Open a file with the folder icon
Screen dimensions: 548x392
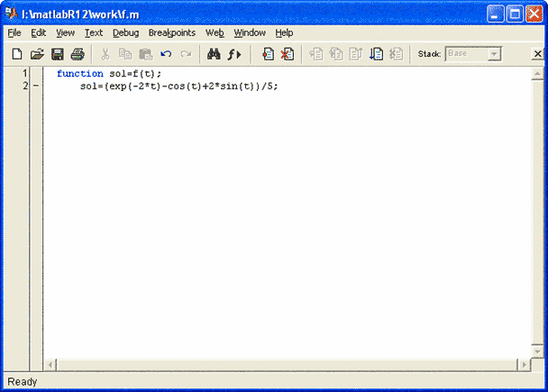(37, 54)
